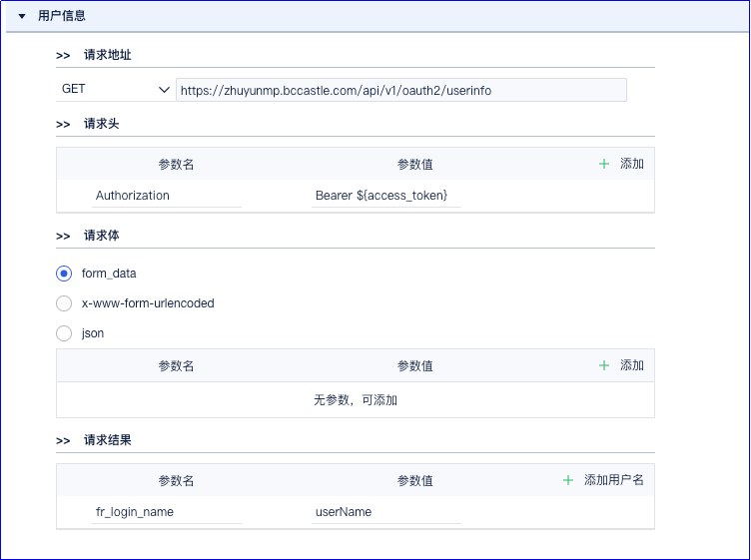This screenshot has width=751, height=560.
Task: Focus the userinfo request URL field
Action: pyautogui.click(x=401, y=90)
